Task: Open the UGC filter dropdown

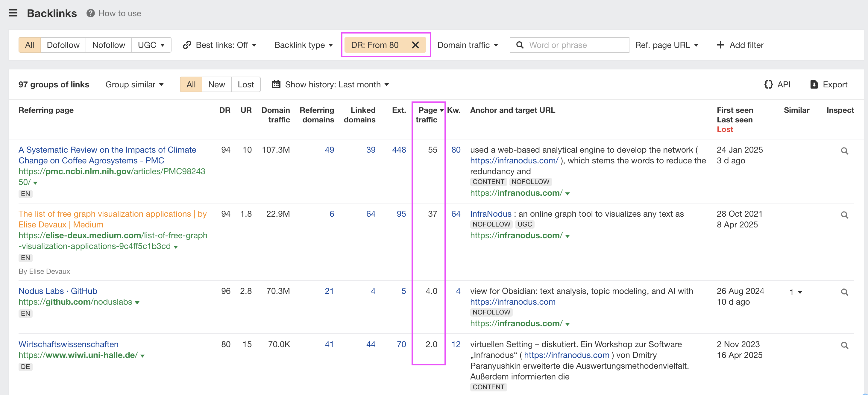Action: point(151,45)
